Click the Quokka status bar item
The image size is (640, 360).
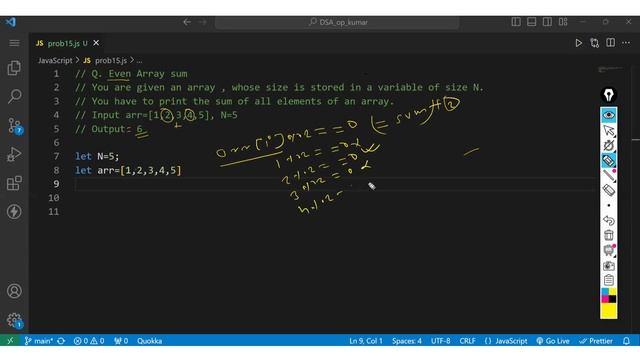pyautogui.click(x=149, y=341)
